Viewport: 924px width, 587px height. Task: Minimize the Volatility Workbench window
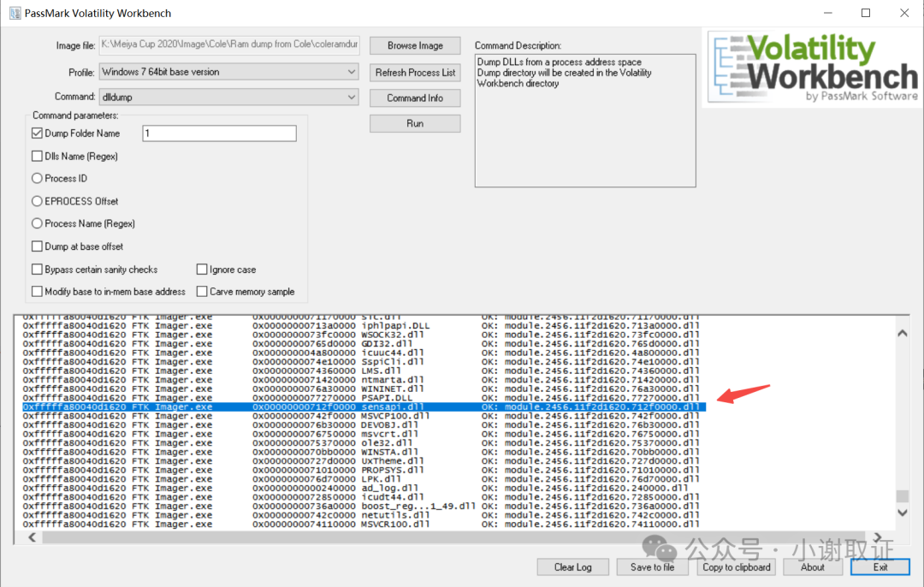tap(828, 13)
